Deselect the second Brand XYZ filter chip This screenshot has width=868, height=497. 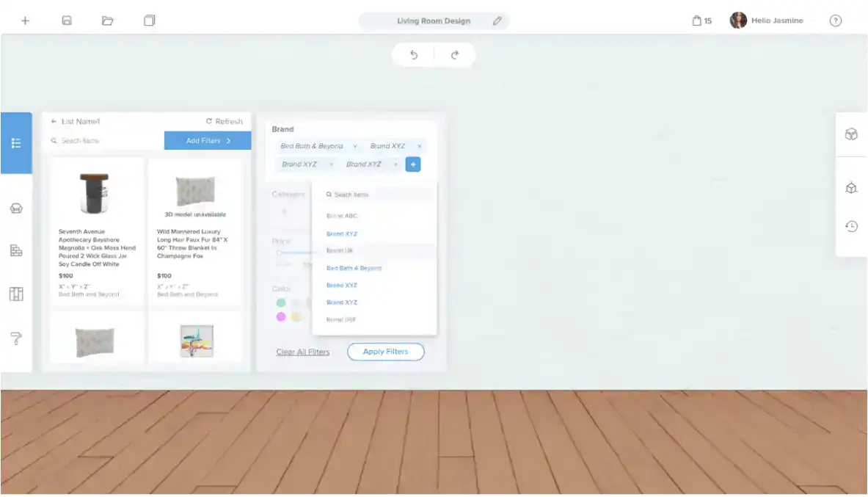pos(330,164)
